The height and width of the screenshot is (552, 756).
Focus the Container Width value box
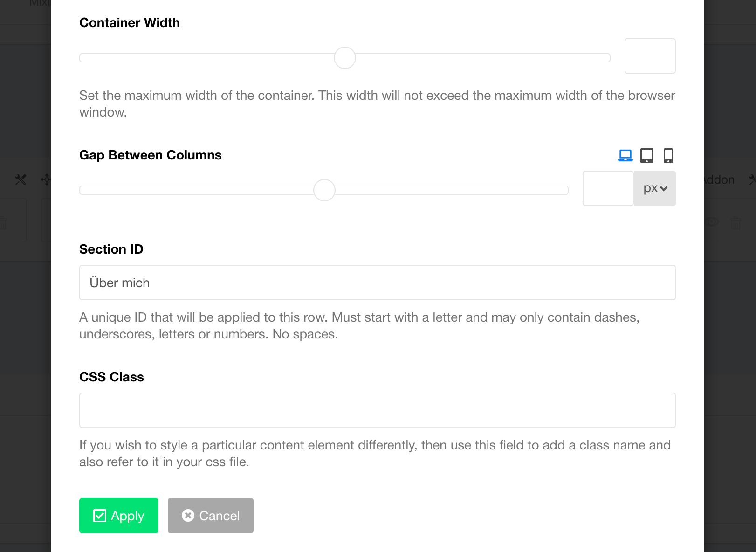pyautogui.click(x=650, y=56)
